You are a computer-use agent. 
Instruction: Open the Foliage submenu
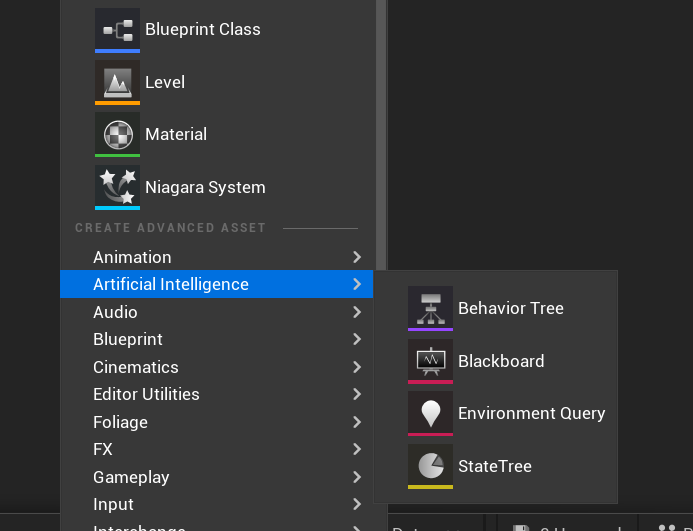[x=217, y=422]
